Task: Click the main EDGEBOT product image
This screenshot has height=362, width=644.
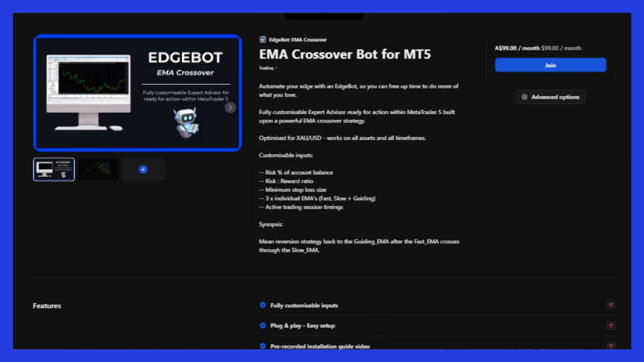Action: click(138, 93)
